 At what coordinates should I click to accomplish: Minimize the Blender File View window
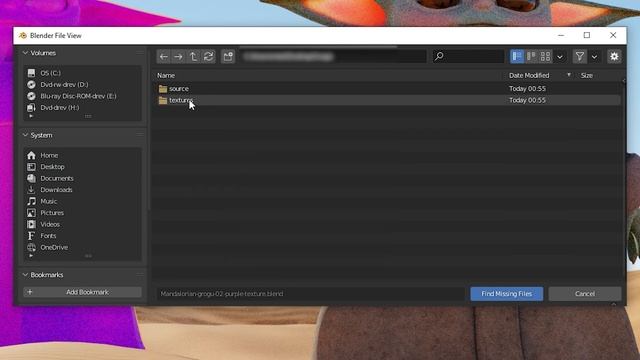pyautogui.click(x=561, y=36)
